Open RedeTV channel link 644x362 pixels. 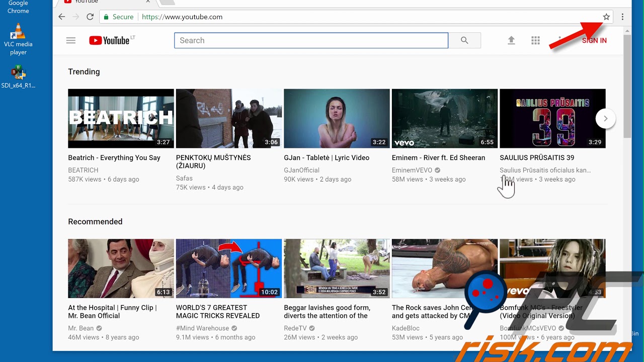click(295, 328)
